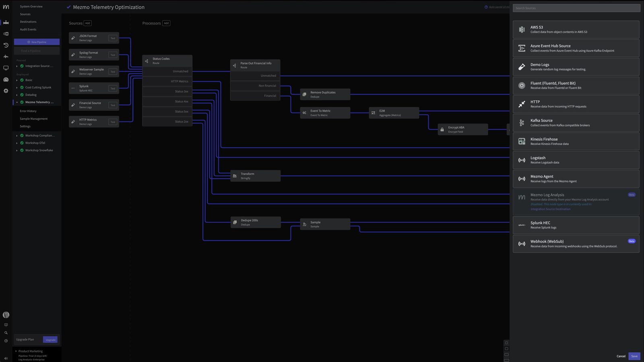Click the Splunk HEC logo in the sources list
Viewport: 644px width, 362px height.
click(x=522, y=225)
